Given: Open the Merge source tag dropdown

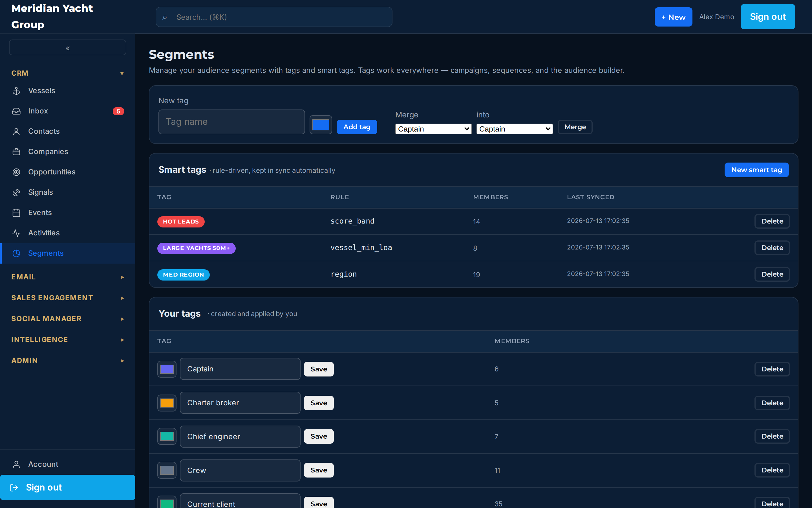Looking at the screenshot, I should [434, 129].
